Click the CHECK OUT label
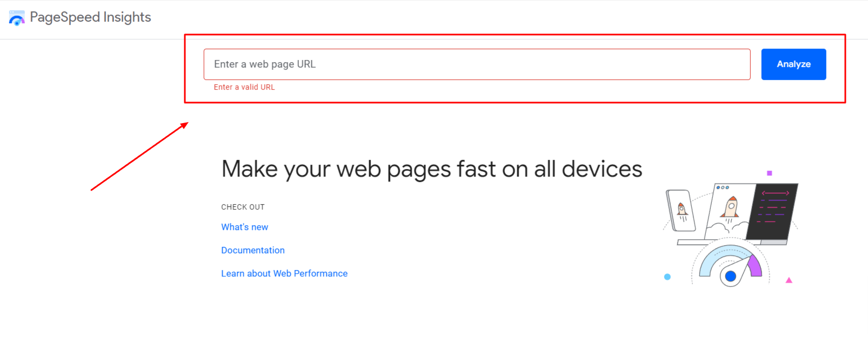Screen dimensions: 868x351 tap(243, 207)
